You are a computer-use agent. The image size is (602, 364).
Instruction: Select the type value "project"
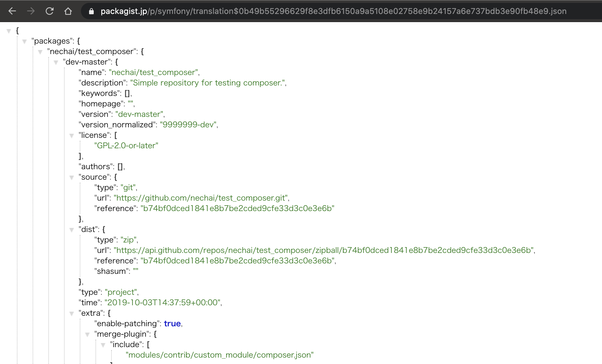pyautogui.click(x=121, y=292)
